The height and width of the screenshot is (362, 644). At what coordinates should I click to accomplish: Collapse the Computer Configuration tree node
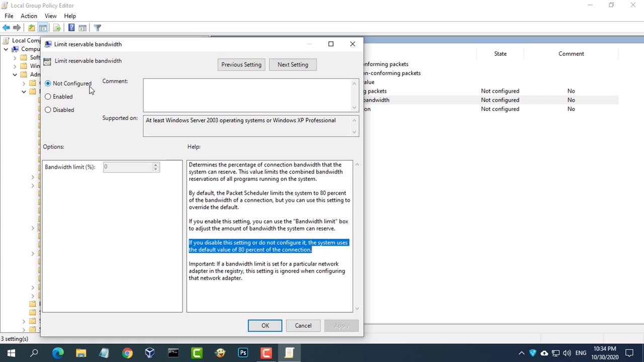click(6, 49)
